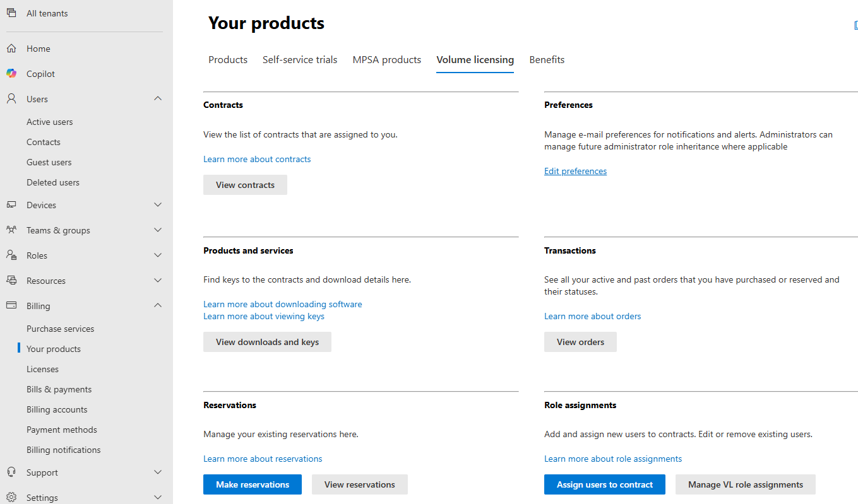Viewport: 858px width, 504px height.
Task: Click the Settings gear icon
Action: (x=11, y=498)
